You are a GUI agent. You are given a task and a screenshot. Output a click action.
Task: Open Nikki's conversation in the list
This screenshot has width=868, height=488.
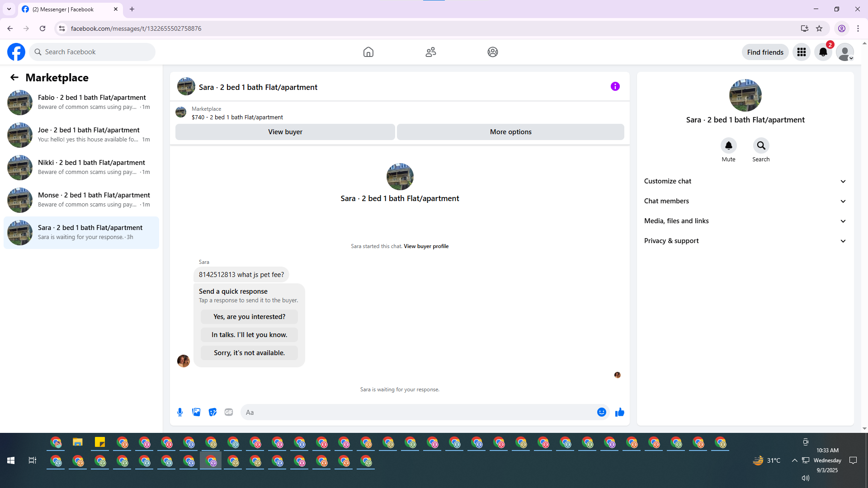pos(81,167)
